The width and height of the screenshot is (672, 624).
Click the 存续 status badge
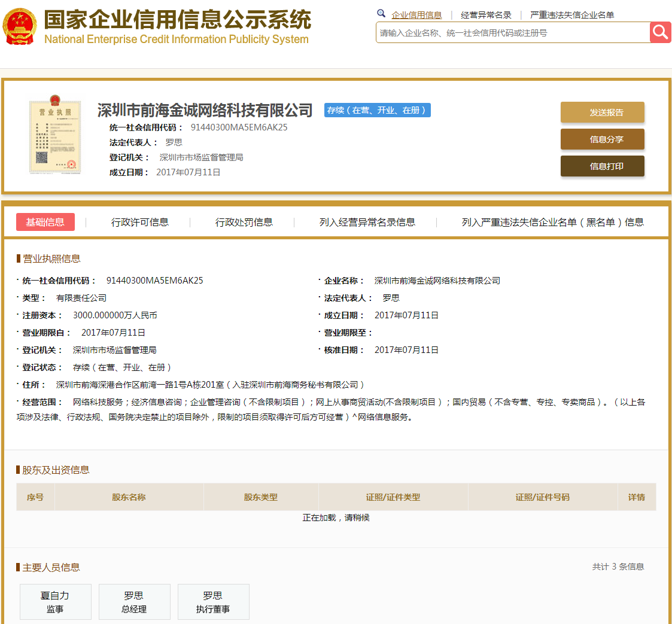point(377,110)
